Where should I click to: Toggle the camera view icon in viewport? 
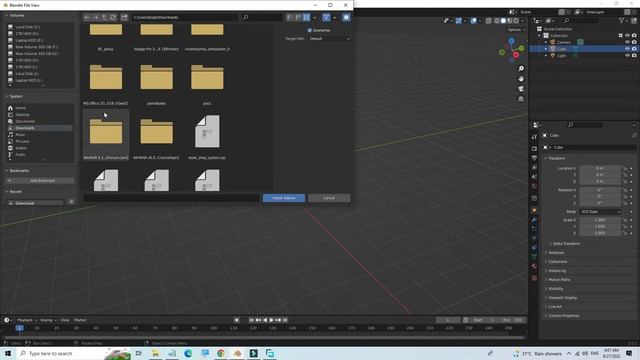click(x=521, y=89)
